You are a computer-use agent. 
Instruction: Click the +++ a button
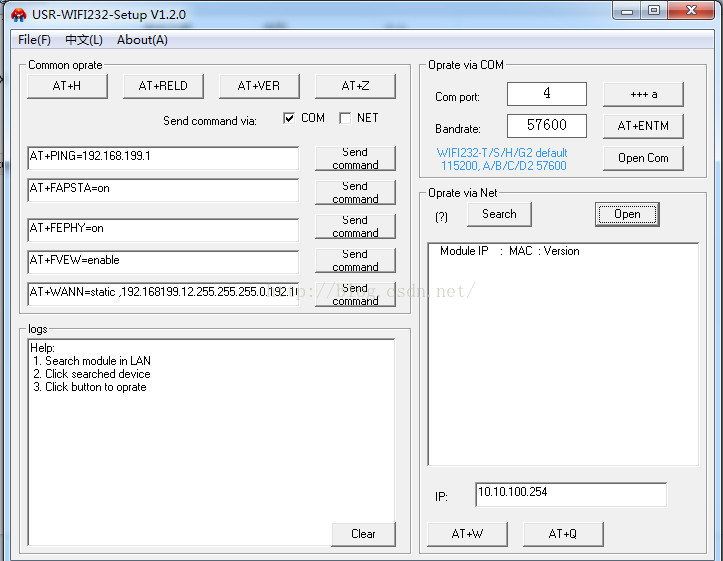(x=643, y=94)
